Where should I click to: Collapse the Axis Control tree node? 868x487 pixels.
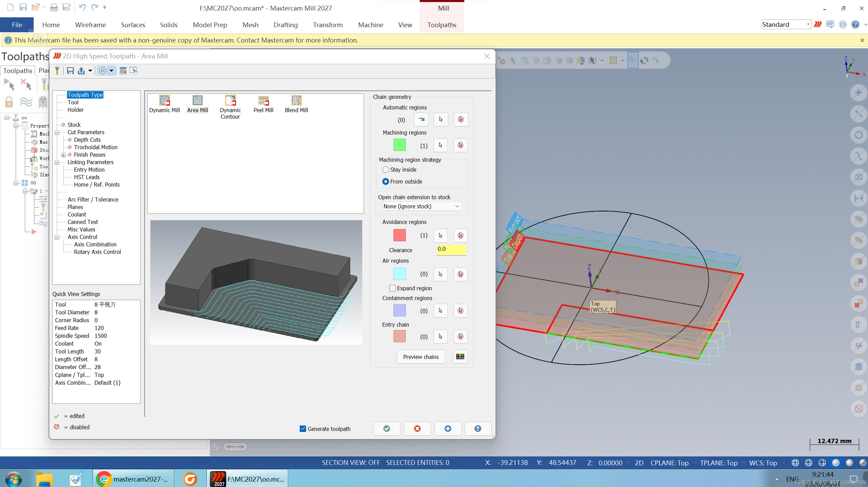point(57,237)
